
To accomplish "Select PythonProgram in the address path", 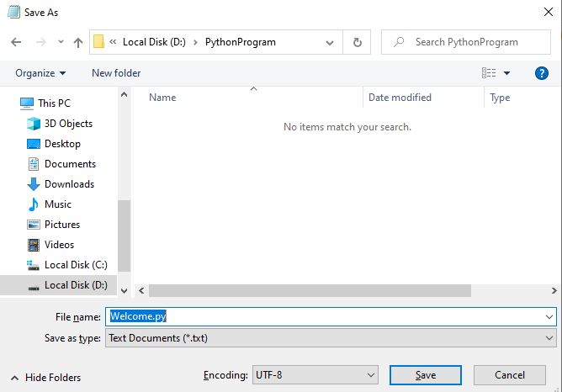I will coord(240,42).
